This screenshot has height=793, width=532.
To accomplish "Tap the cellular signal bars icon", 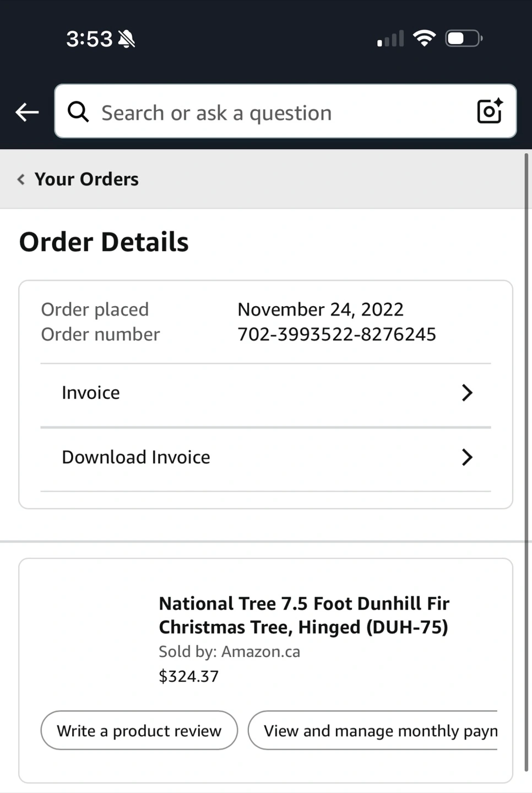I will (x=390, y=39).
